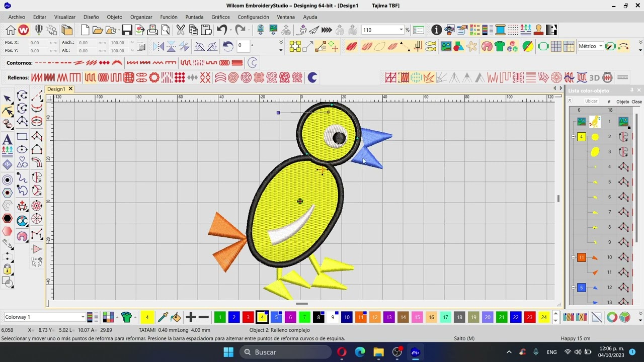Open the zoom percentage dropdown
The image size is (644, 362).
[x=401, y=30]
